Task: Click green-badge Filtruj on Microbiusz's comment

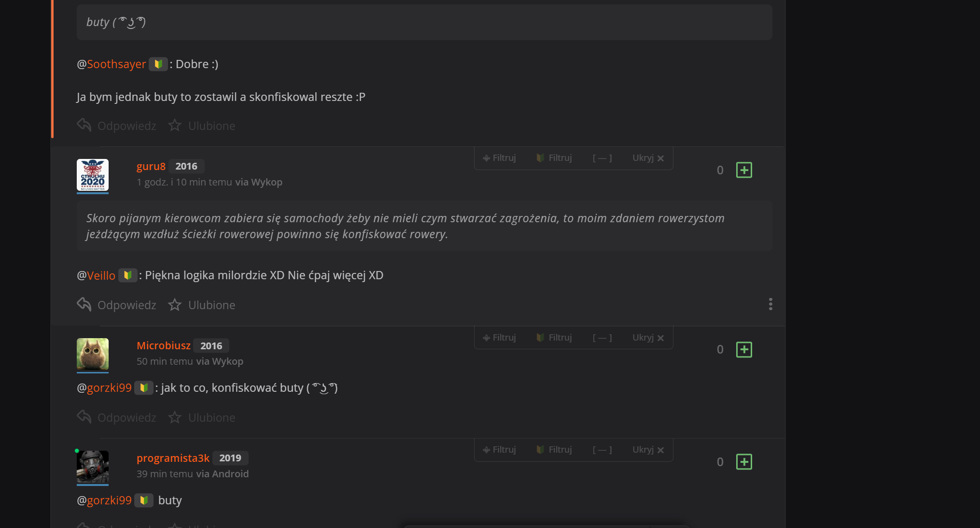Action: point(554,338)
